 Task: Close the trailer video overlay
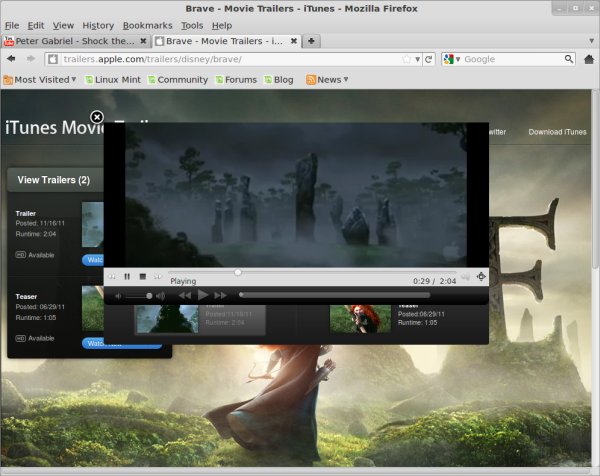click(97, 117)
